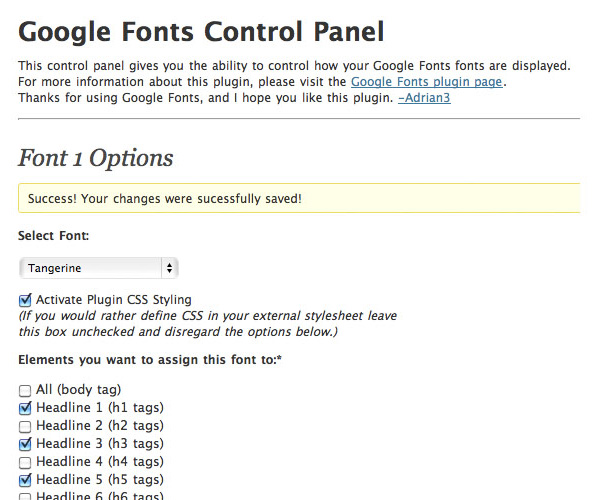The height and width of the screenshot is (500, 615).
Task: Click 'Elements you want to assign this font to:' label
Action: [x=150, y=360]
